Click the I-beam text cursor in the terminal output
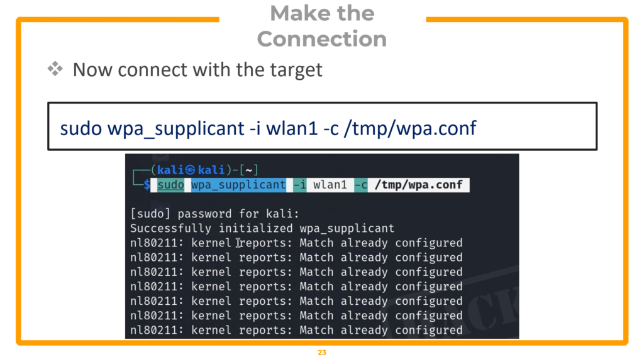The height and width of the screenshot is (362, 644). click(x=239, y=243)
